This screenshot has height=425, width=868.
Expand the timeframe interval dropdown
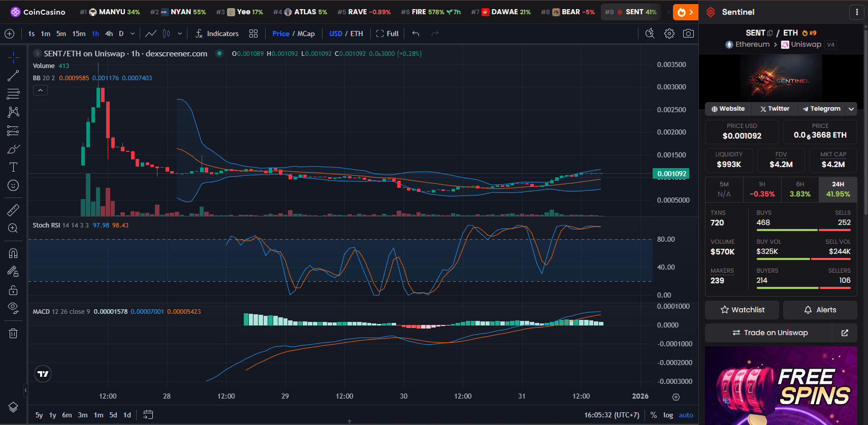click(133, 34)
